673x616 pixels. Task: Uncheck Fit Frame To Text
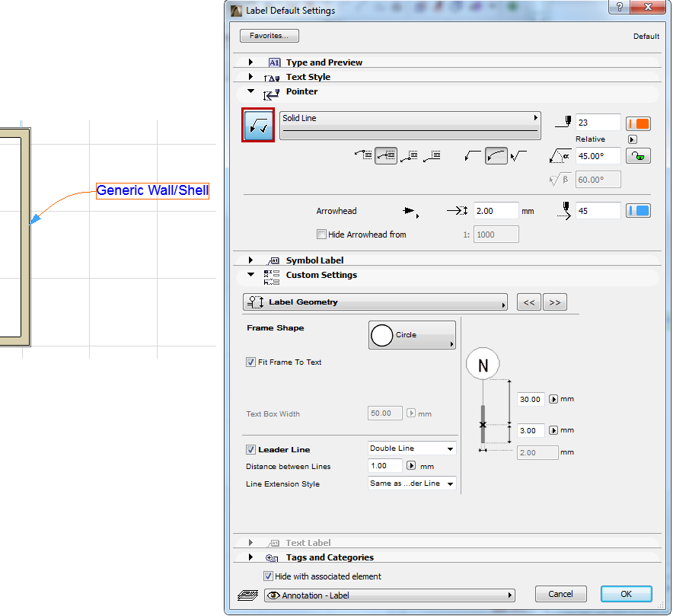250,362
